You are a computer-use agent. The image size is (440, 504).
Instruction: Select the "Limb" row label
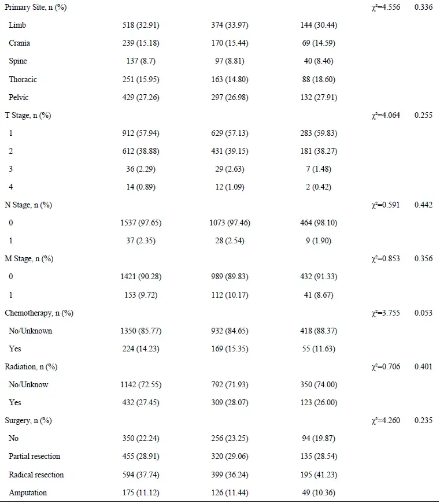click(x=17, y=25)
